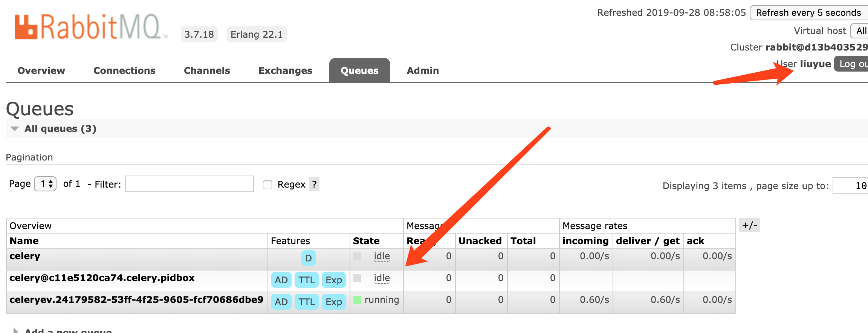This screenshot has width=868, height=333.
Task: Click the +/- column selector button
Action: 750,225
